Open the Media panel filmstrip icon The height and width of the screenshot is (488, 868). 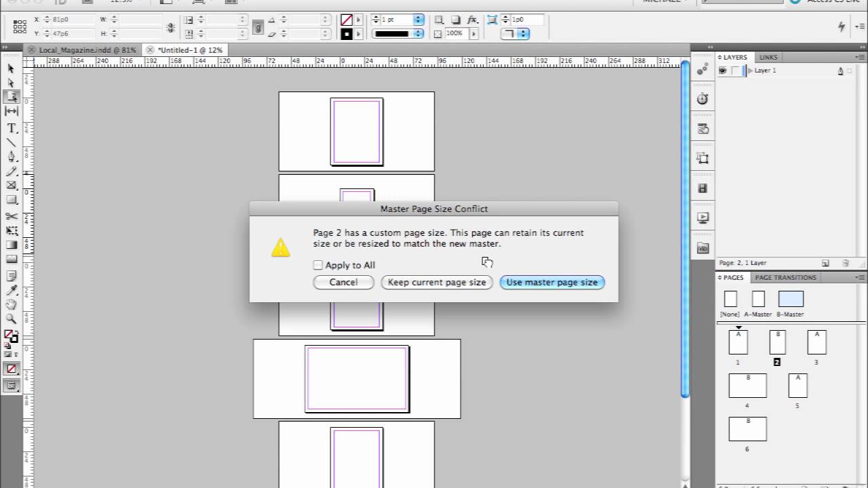click(703, 188)
